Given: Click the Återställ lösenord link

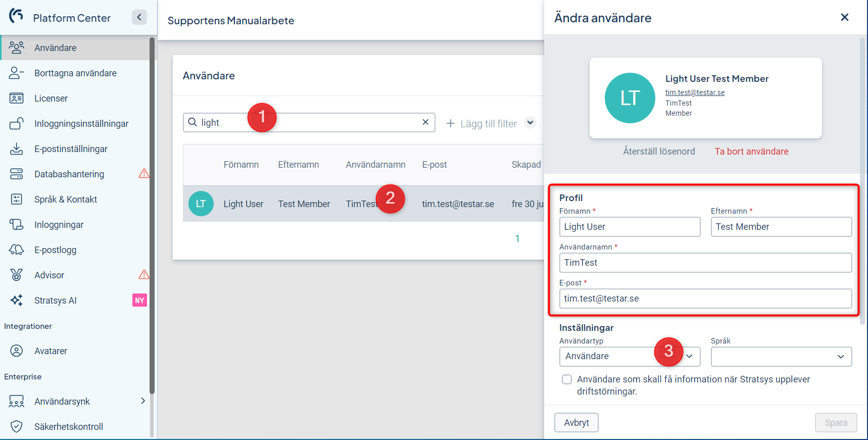Looking at the screenshot, I should point(659,152).
